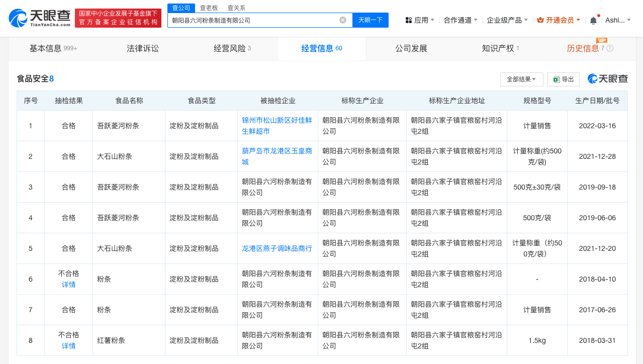Click the VIP crown icon
This screenshot has height=364, width=643.
pyautogui.click(x=540, y=20)
